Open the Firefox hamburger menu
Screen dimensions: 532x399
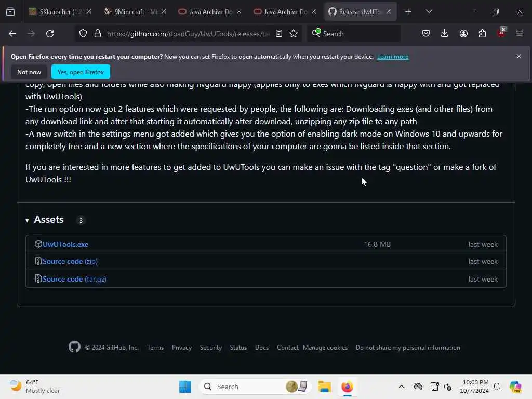tap(520, 33)
